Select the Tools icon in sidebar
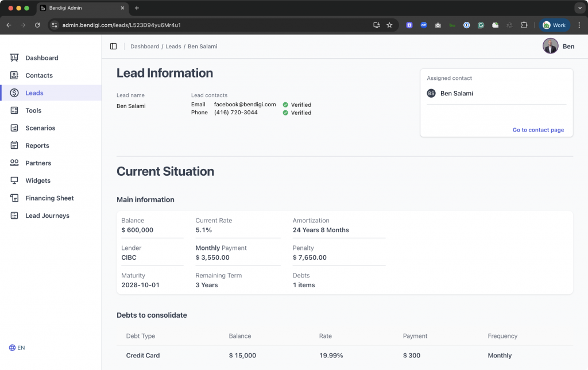 [14, 110]
